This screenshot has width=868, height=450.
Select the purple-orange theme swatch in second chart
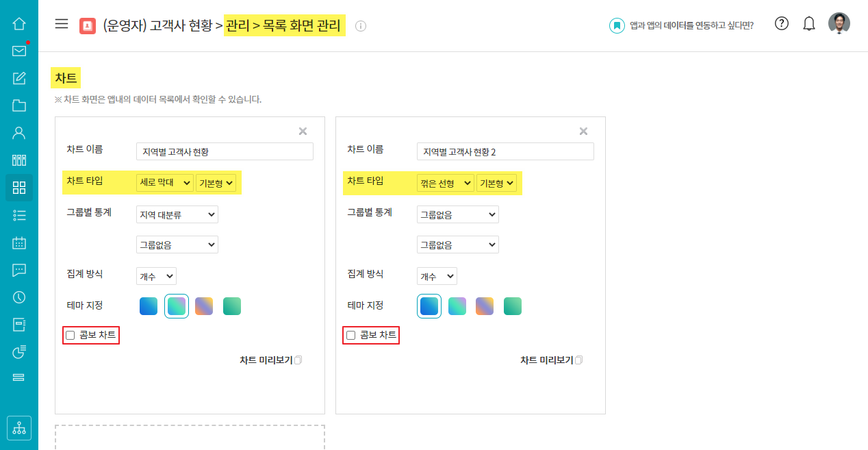pyautogui.click(x=485, y=306)
